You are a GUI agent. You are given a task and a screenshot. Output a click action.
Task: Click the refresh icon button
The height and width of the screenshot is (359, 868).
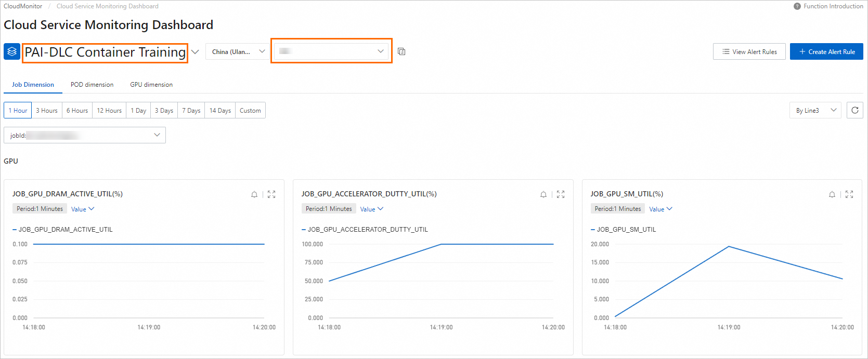pos(855,110)
